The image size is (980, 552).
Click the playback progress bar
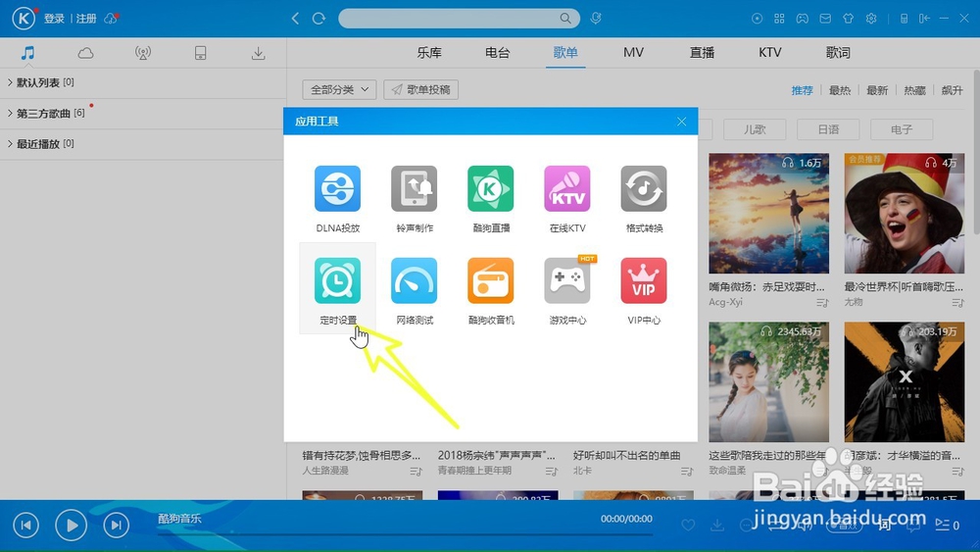click(x=405, y=534)
